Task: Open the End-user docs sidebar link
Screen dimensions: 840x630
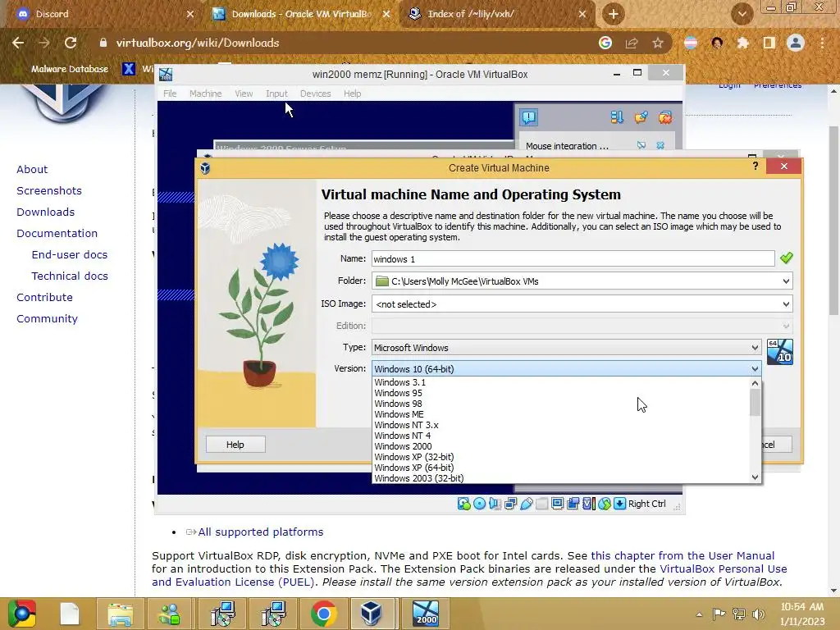Action: coord(70,254)
